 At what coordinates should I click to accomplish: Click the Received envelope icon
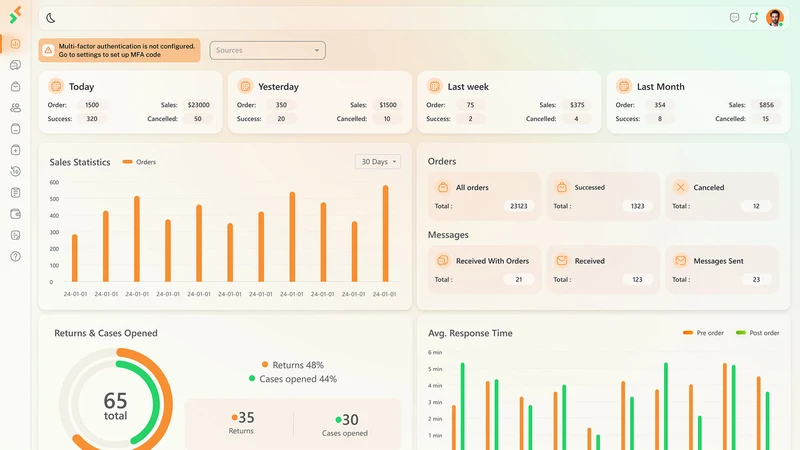pyautogui.click(x=562, y=261)
